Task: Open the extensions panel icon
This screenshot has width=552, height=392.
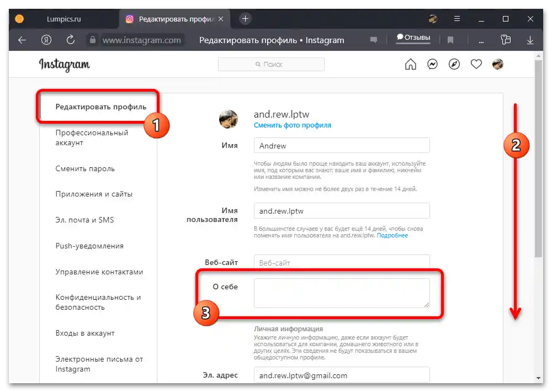Action: click(x=506, y=40)
